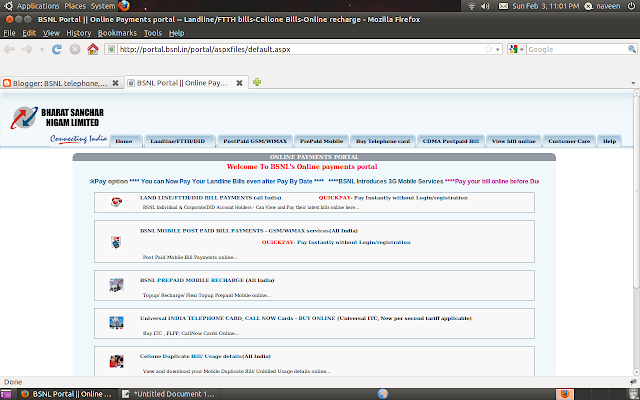Open the list all tabs dropdown arrow

633,83
